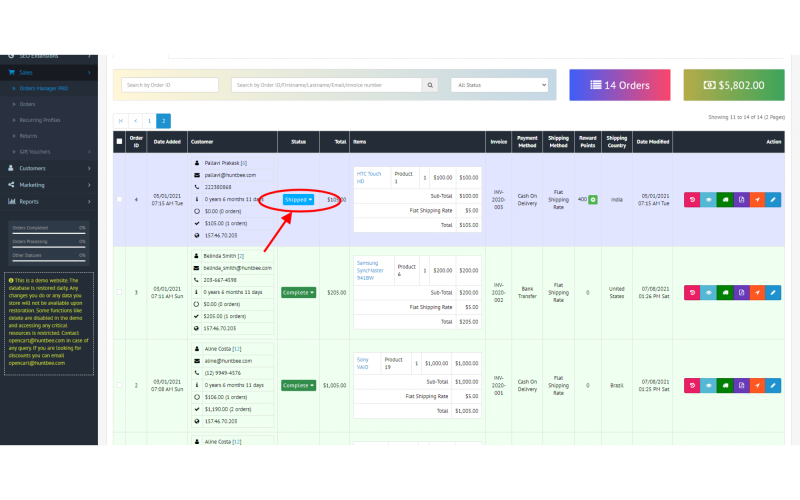
Task: Open the HTC Touch HD product link
Action: pos(369,178)
